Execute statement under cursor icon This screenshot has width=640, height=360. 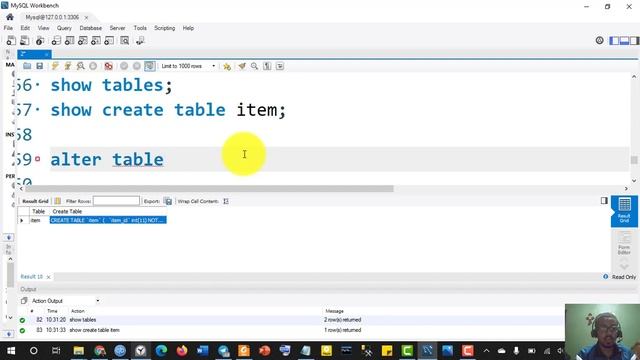[x=68, y=66]
